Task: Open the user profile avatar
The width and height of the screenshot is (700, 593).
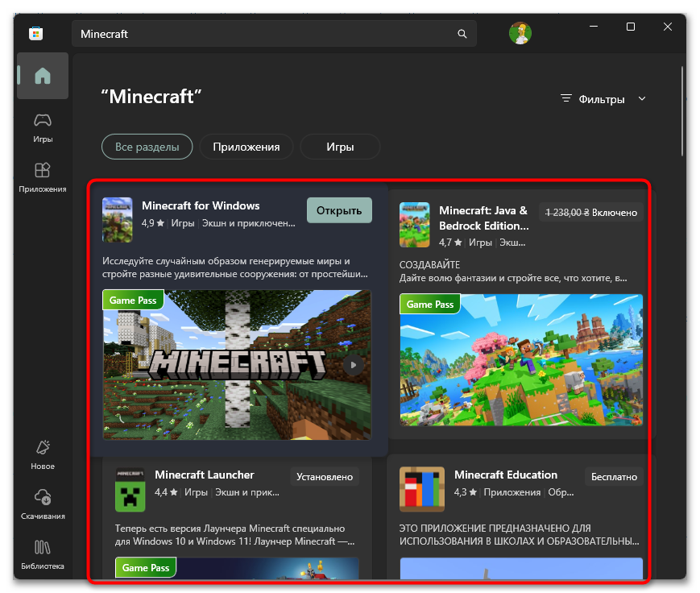Action: point(520,33)
